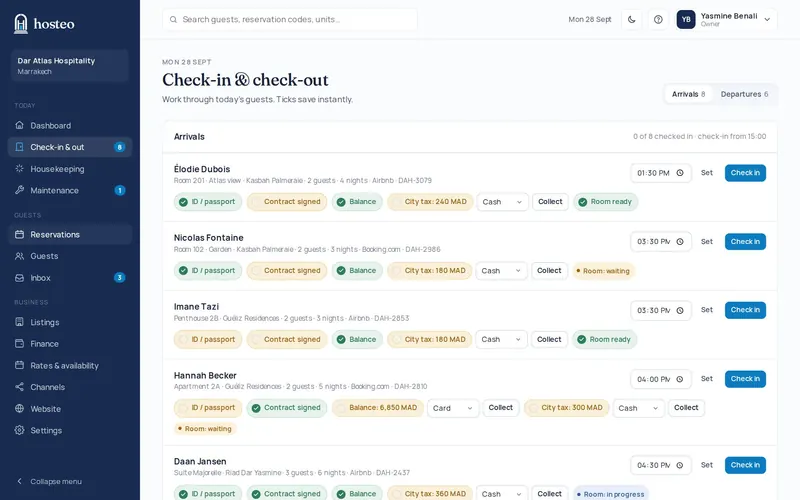Click Check-in & out door icon in sidebar
The width and height of the screenshot is (800, 500).
click(x=19, y=147)
